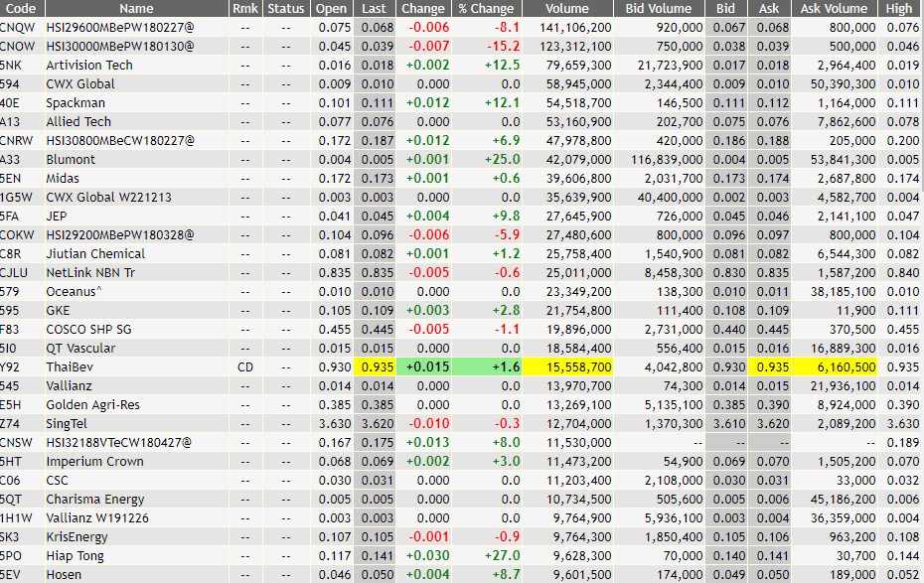
Task: Select the Vallianz W191226 warrant name
Action: [97, 517]
